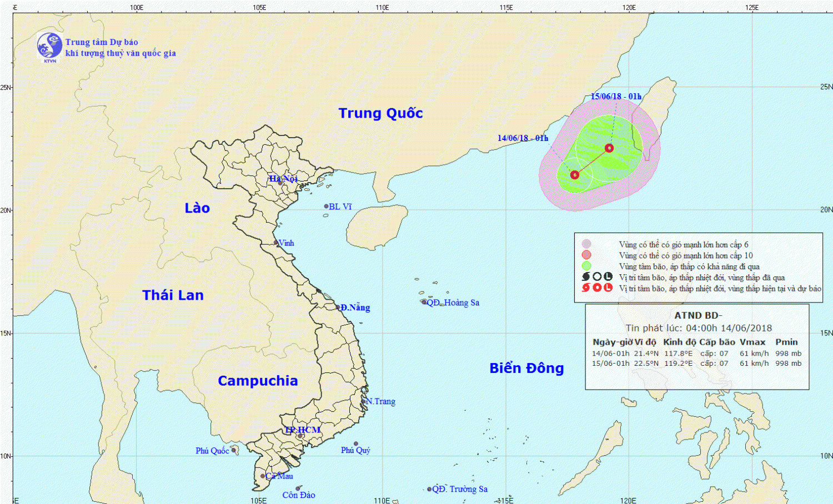Click the 'Cà Mau' label
Viewport: 833px width, 504px height.
(279, 476)
